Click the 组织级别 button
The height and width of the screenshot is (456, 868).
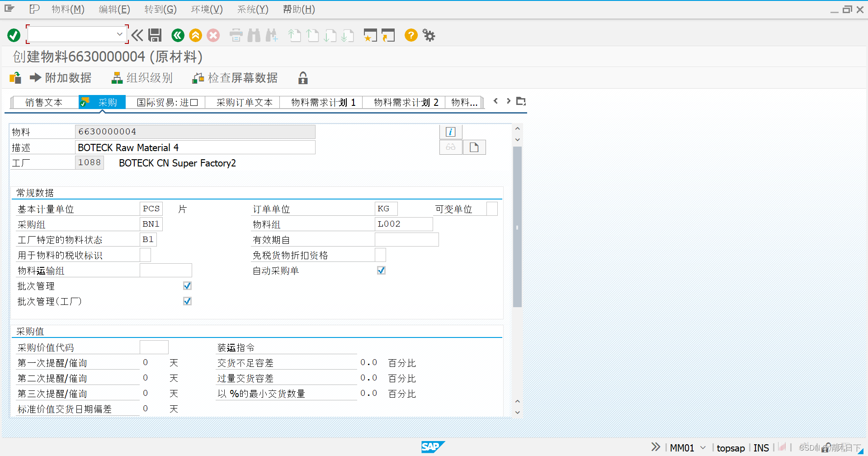click(x=142, y=78)
